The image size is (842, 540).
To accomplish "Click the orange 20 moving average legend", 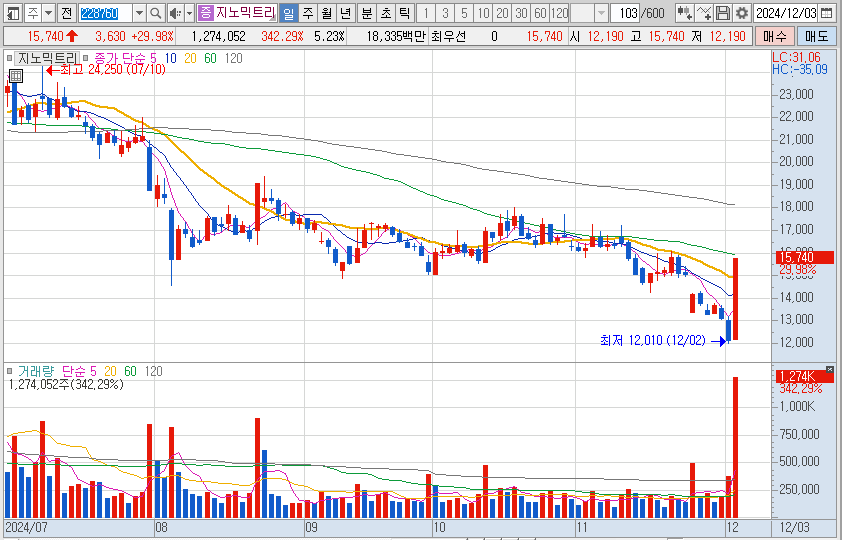I will click(x=190, y=58).
